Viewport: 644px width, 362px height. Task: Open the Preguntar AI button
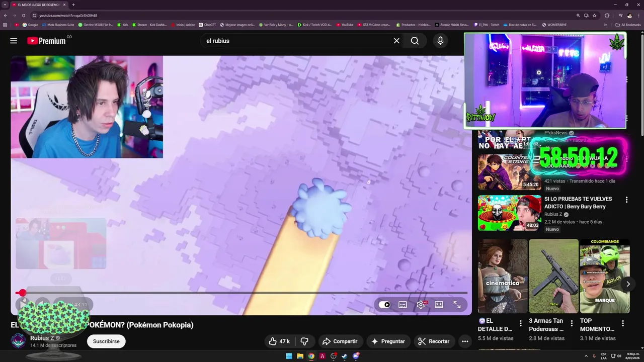click(x=388, y=341)
